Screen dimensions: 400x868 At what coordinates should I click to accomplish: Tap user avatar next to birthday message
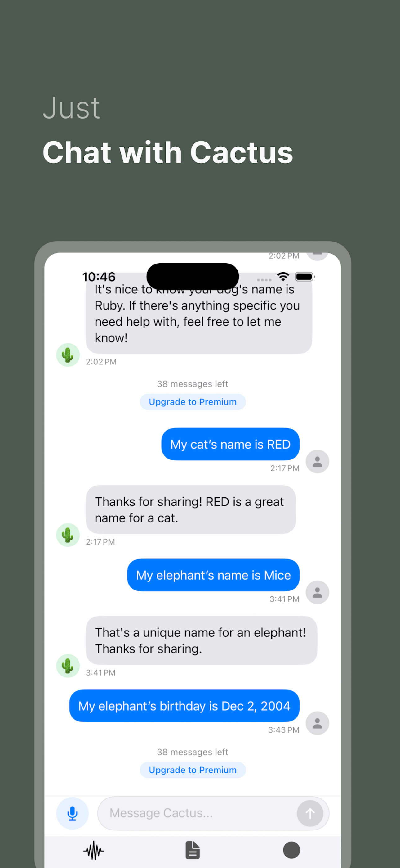tap(317, 723)
